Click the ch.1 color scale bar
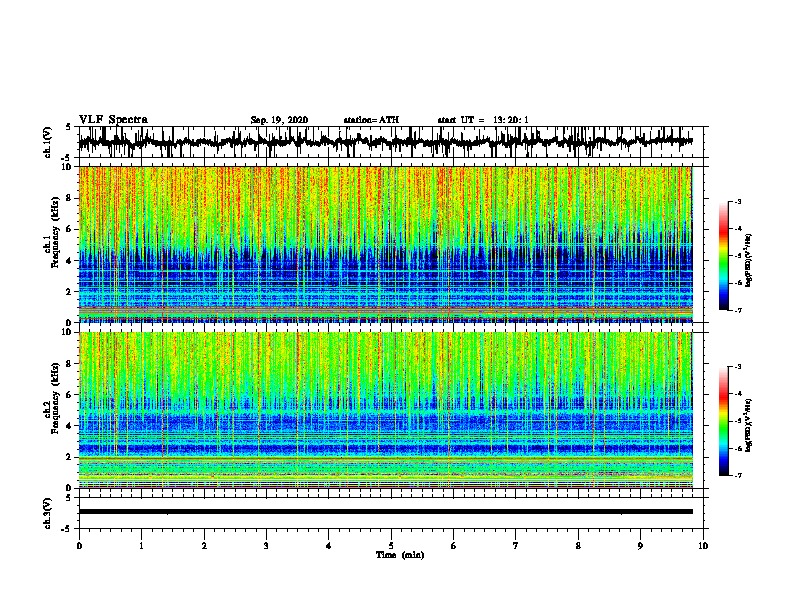Viewport: 792px width, 612px height. (723, 256)
